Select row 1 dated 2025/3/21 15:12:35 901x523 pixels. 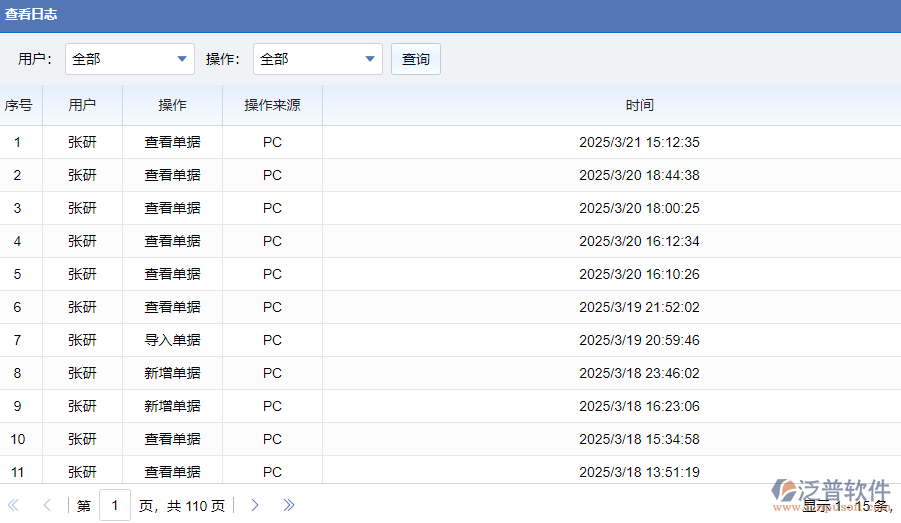639,142
